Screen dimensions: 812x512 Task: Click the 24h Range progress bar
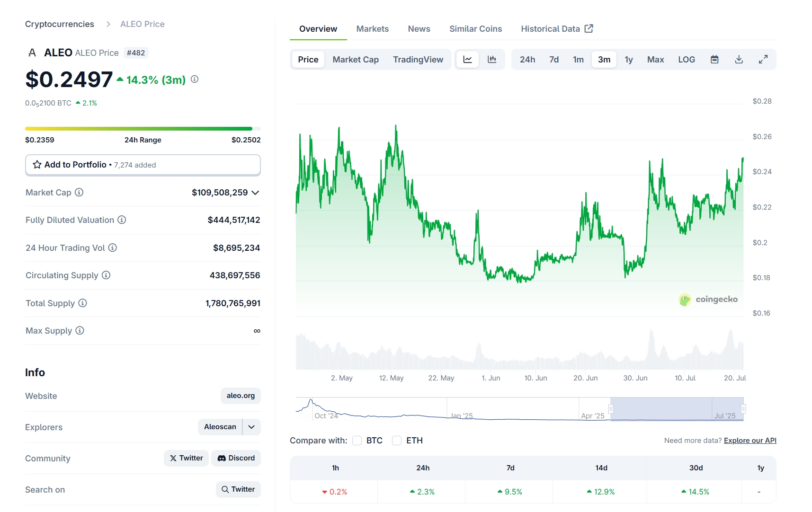tap(143, 129)
